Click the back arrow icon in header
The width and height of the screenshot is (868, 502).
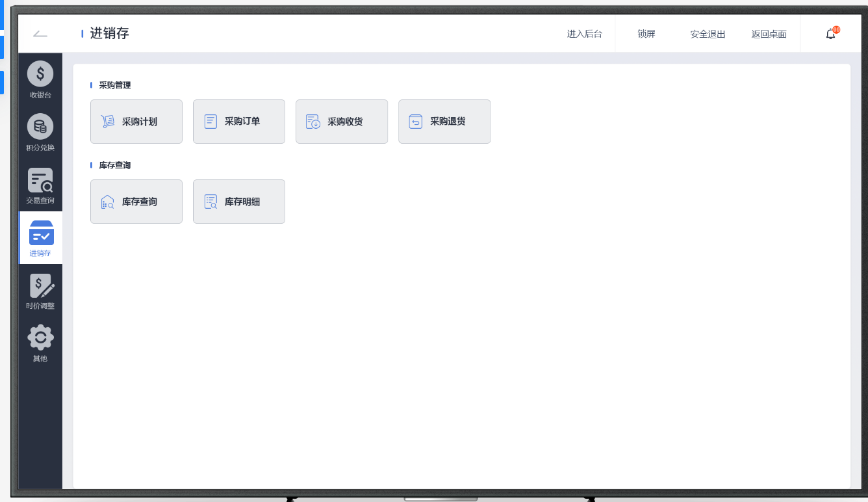click(x=40, y=34)
